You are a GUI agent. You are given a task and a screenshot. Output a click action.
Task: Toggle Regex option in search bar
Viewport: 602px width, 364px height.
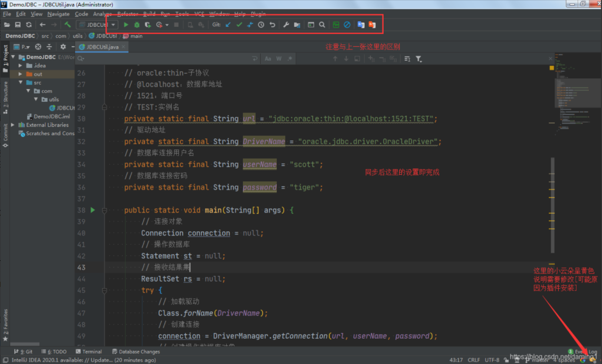pos(290,59)
